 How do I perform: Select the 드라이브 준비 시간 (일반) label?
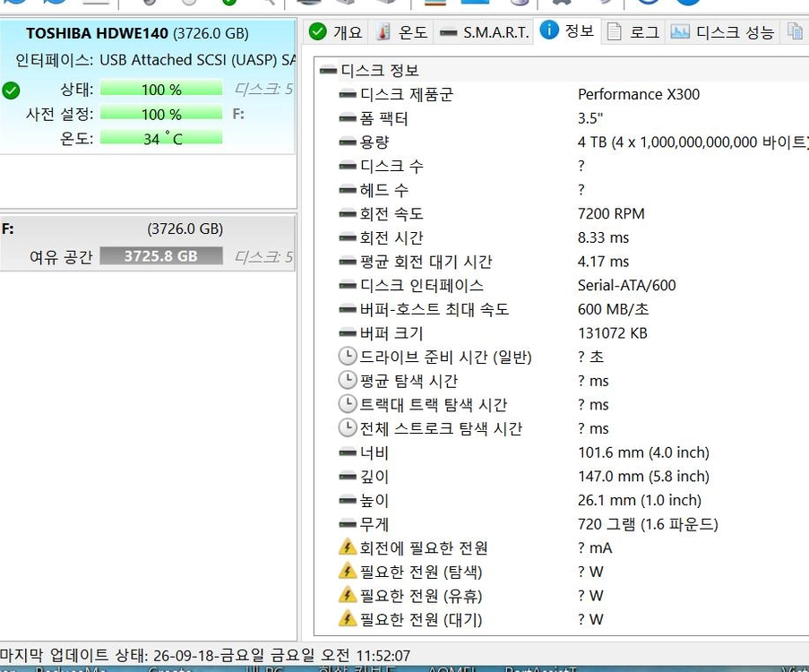pos(446,358)
